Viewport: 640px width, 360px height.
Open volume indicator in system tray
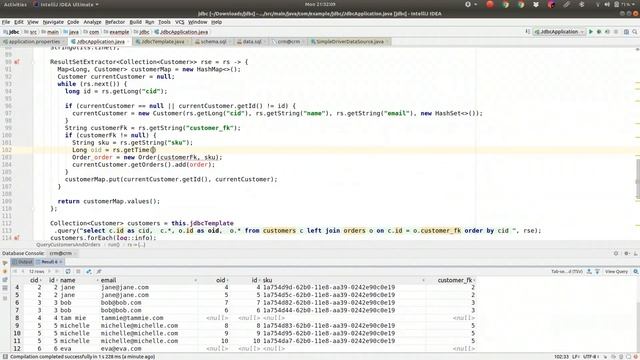tap(607, 4)
